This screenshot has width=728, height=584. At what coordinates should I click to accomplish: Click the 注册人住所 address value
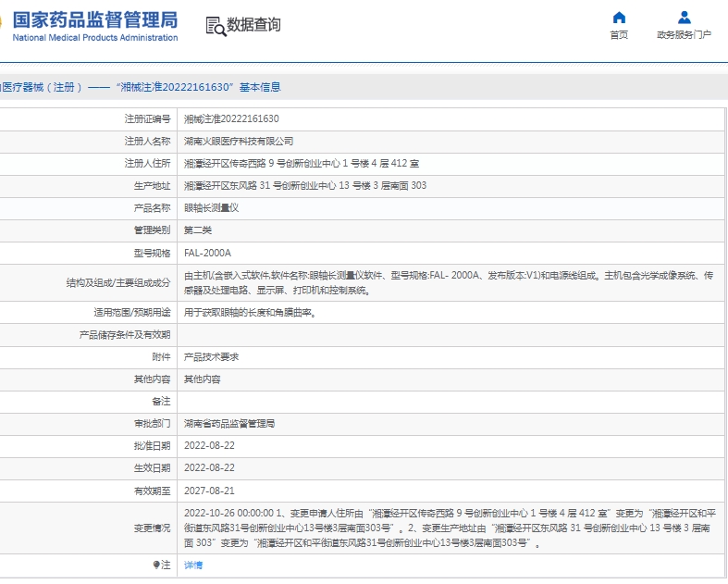[302, 164]
